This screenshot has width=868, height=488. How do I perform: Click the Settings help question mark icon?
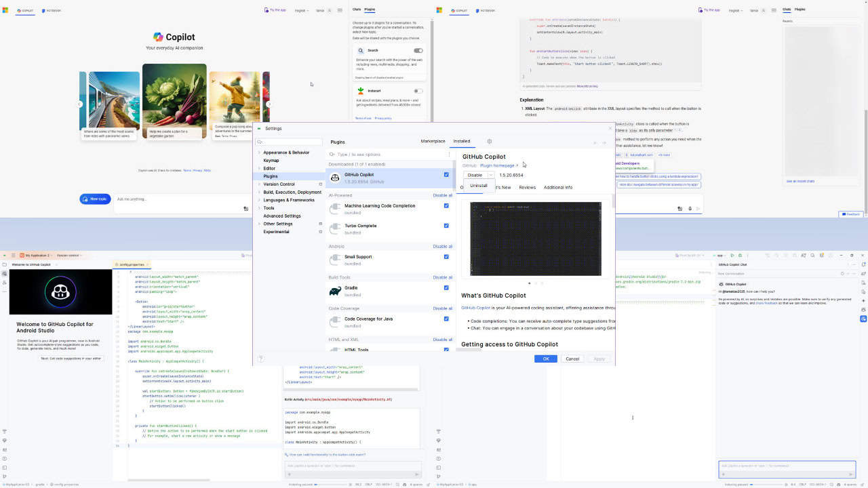click(260, 359)
